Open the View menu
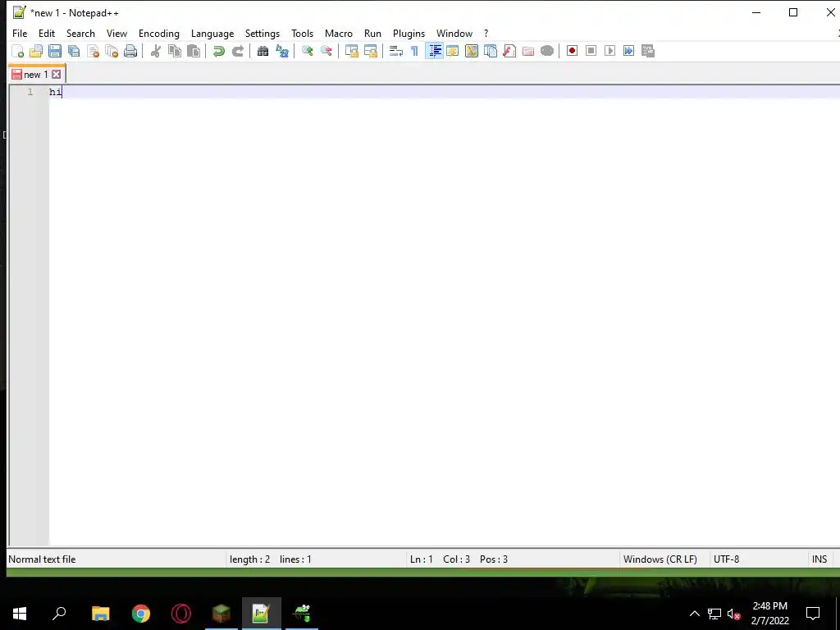 [x=116, y=33]
